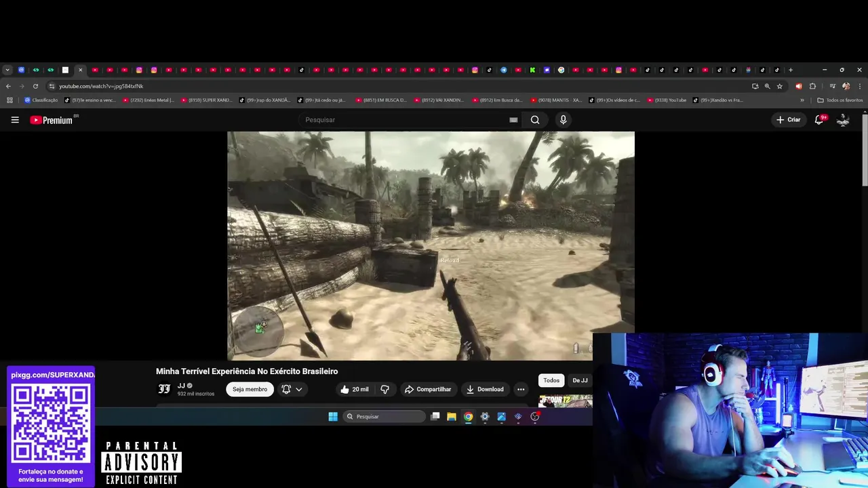Viewport: 868px width, 488px height.
Task: Click the Compartilhar share button
Action: 428,389
